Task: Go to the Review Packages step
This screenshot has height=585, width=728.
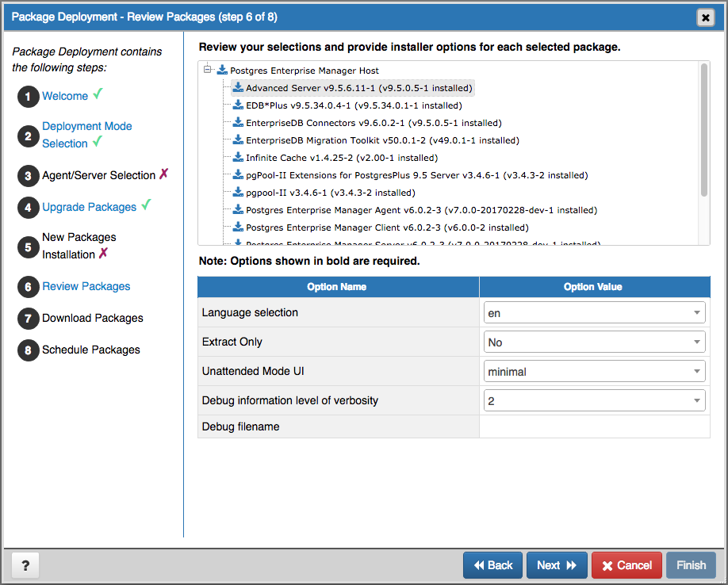Action: click(x=86, y=286)
